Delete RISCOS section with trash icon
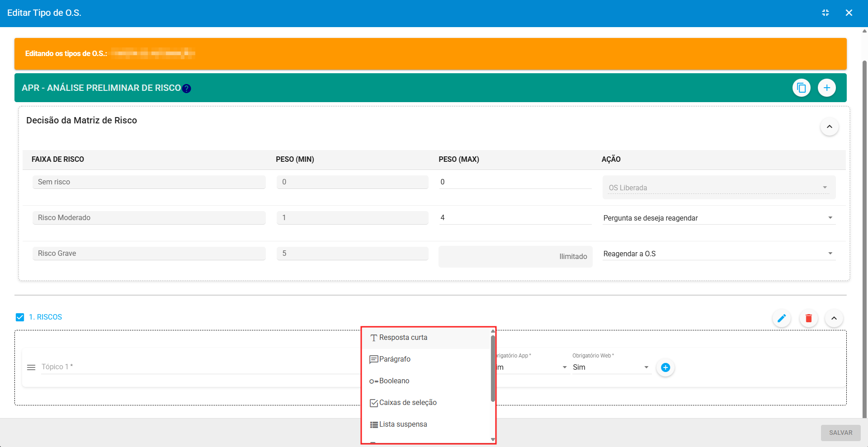 click(x=808, y=318)
